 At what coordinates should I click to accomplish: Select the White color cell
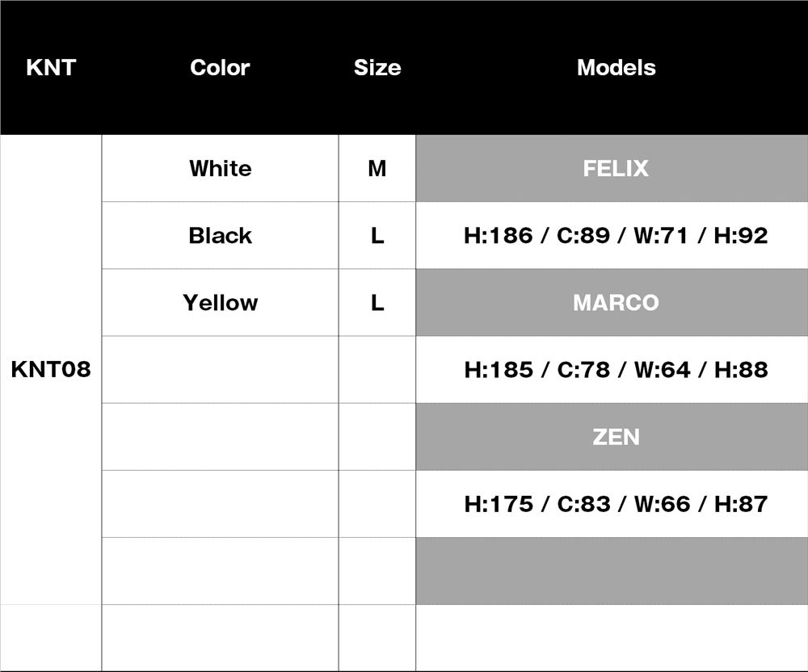(x=220, y=169)
